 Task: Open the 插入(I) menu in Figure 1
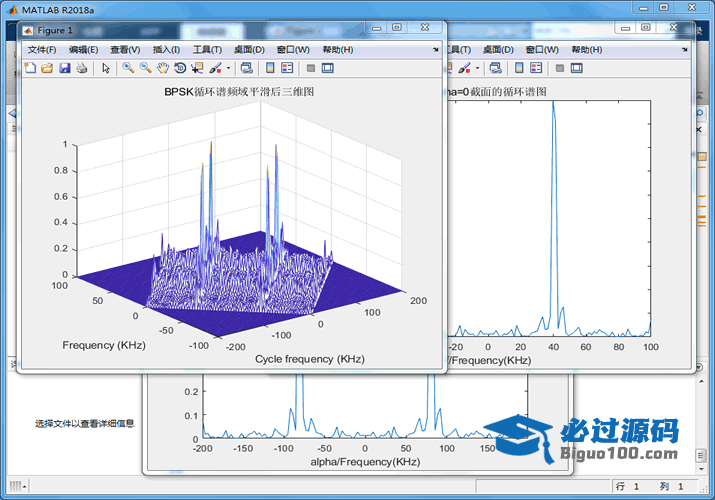[166, 50]
